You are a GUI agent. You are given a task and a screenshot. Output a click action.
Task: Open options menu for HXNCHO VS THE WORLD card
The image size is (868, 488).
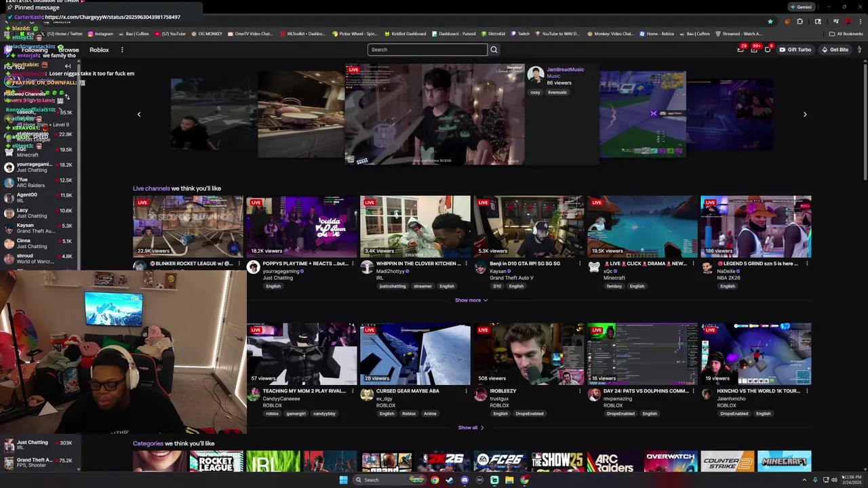[807, 391]
